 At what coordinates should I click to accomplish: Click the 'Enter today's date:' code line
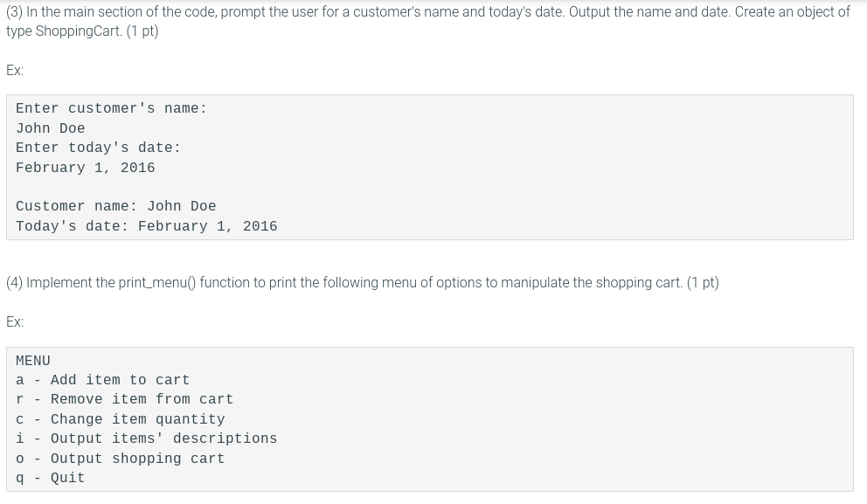coord(98,148)
